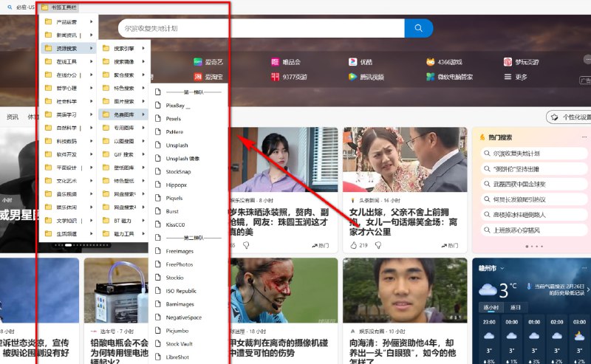Open the 爱奇艺 shortcut icon
The image size is (591, 364).
pos(198,62)
